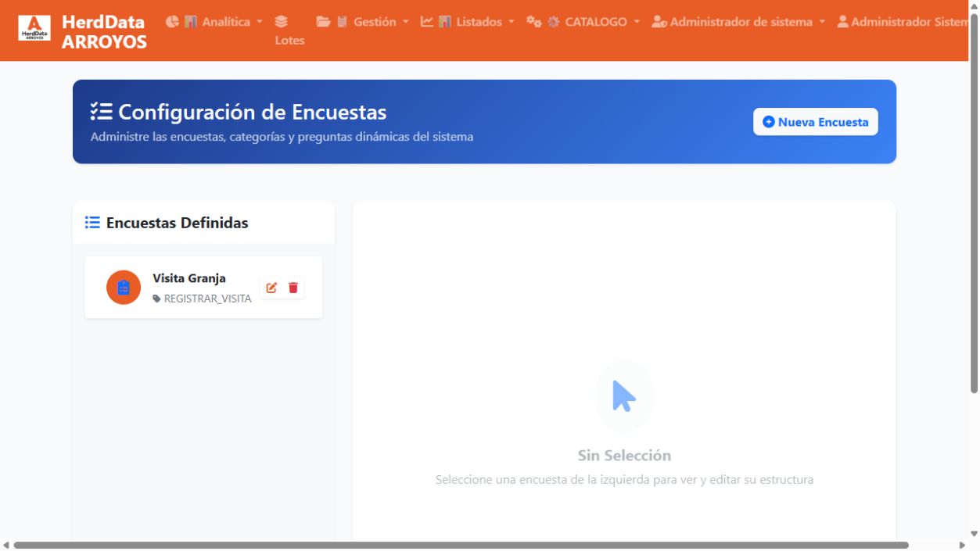Screen dimensions: 980x551
Task: Click the horizontal scrollbar at the bottom
Action: (461, 545)
